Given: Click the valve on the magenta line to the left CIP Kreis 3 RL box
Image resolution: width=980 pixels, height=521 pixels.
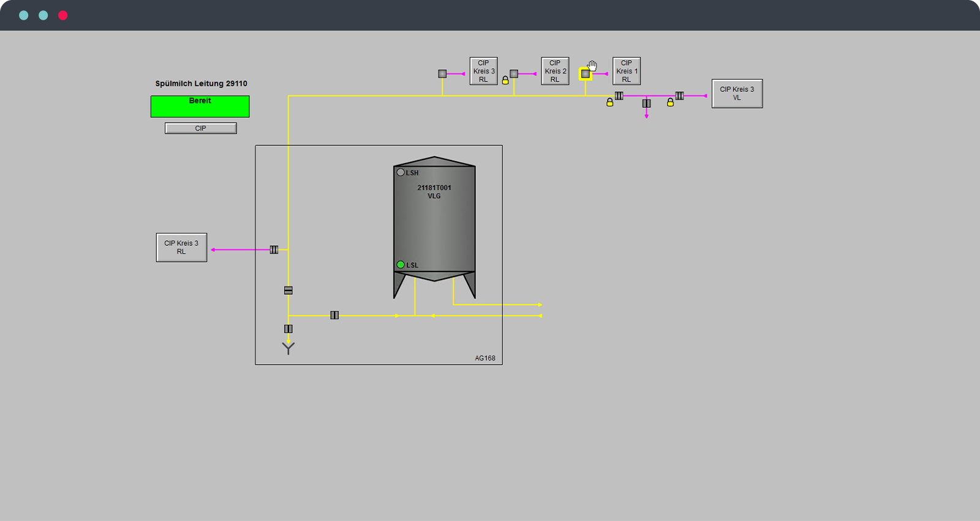Looking at the screenshot, I should tap(274, 249).
